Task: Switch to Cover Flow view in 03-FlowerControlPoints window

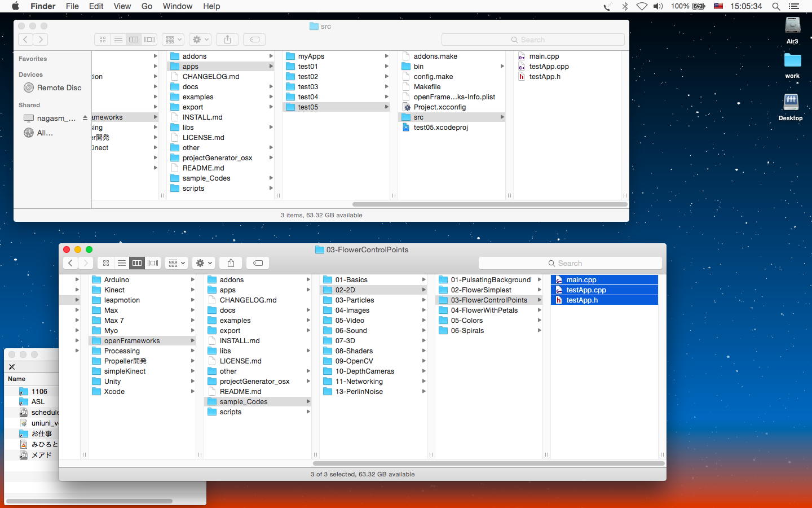Action: [x=153, y=263]
